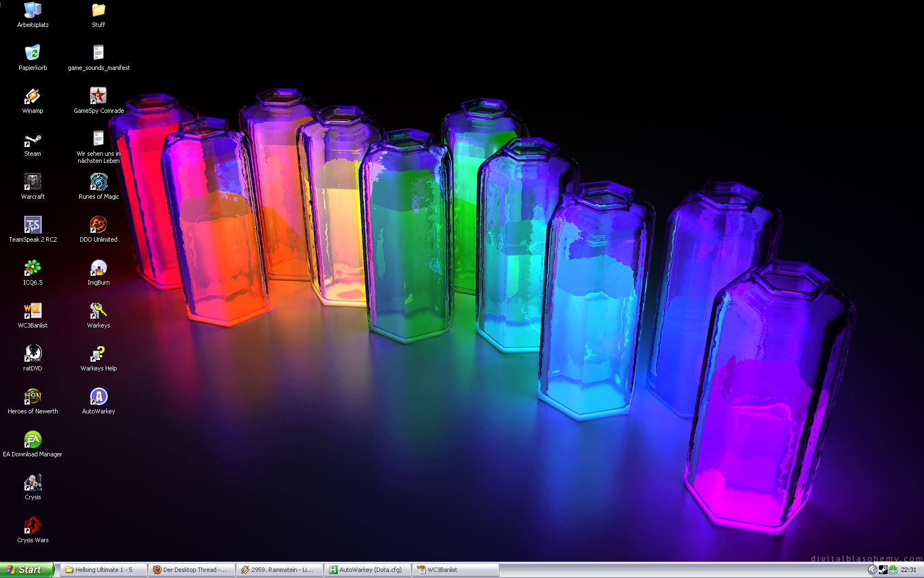
Task: Open the ImgBurn desktop shortcut
Action: (x=98, y=269)
